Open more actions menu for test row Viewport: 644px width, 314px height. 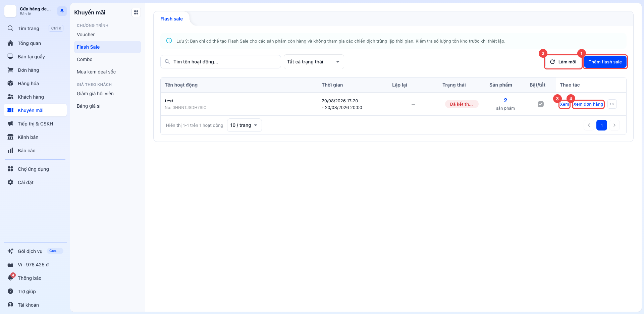pos(612,104)
